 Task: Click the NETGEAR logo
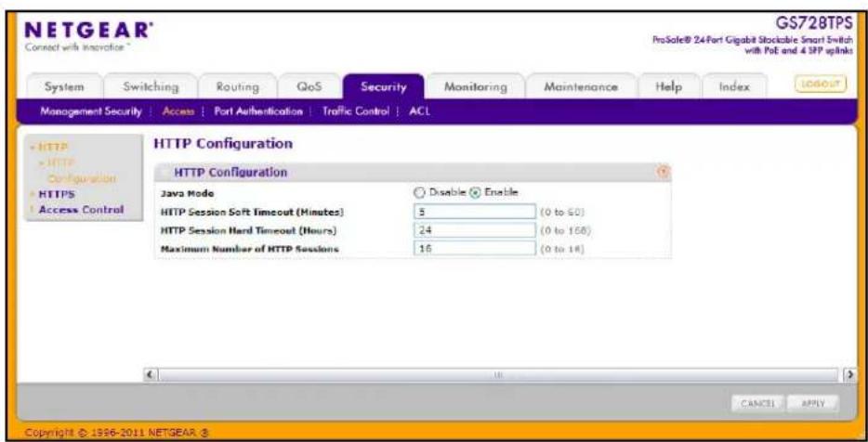(89, 32)
